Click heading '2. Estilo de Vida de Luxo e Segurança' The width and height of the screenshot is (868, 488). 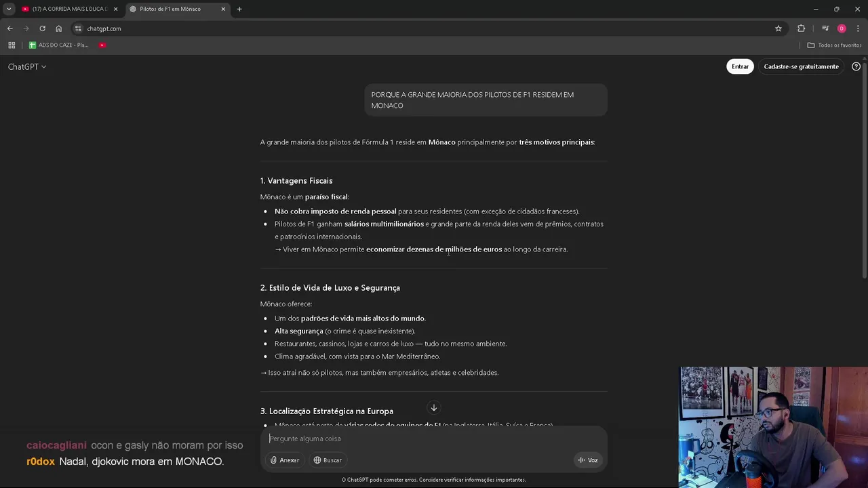pos(330,288)
